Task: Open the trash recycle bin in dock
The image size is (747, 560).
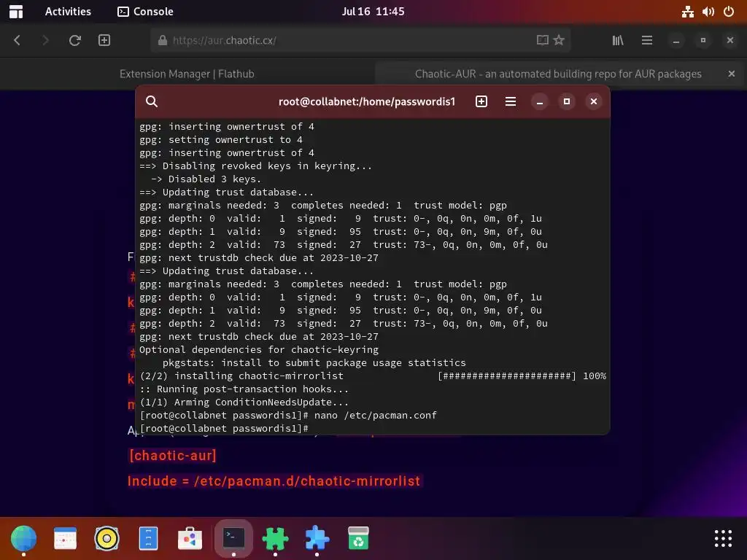Action: pos(358,539)
